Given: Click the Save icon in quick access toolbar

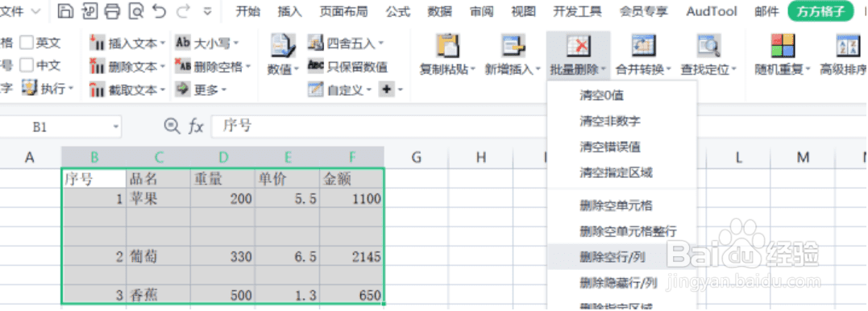Looking at the screenshot, I should 65,10.
